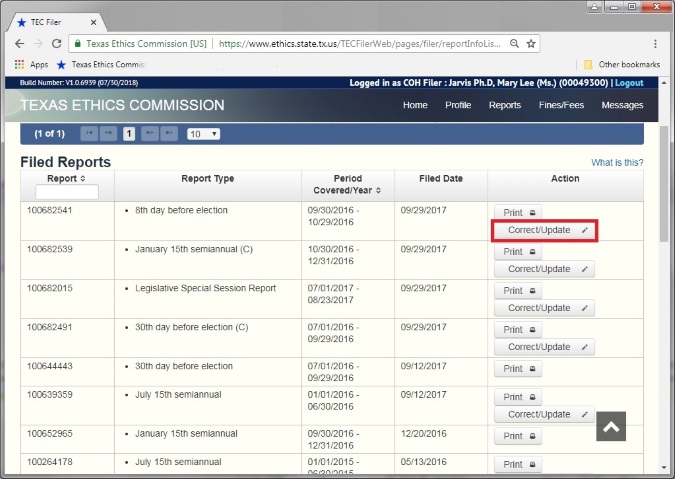The image size is (675, 479).
Task: Open the Reports menu
Action: 504,105
